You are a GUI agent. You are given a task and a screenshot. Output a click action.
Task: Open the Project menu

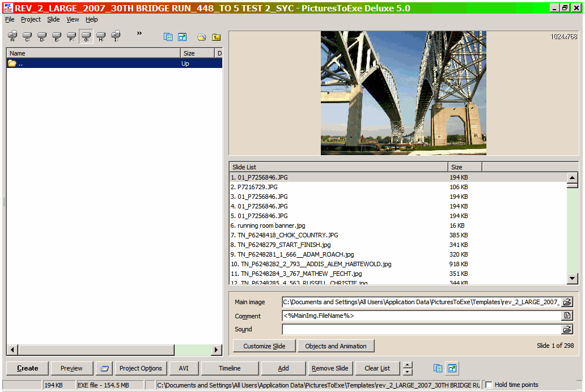31,19
